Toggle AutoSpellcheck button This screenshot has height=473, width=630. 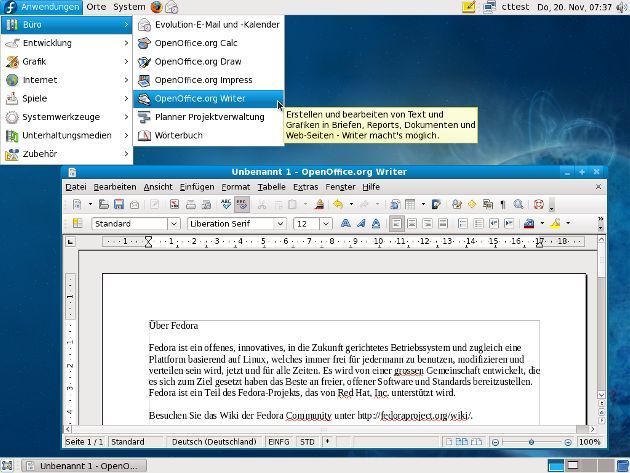coord(242,205)
